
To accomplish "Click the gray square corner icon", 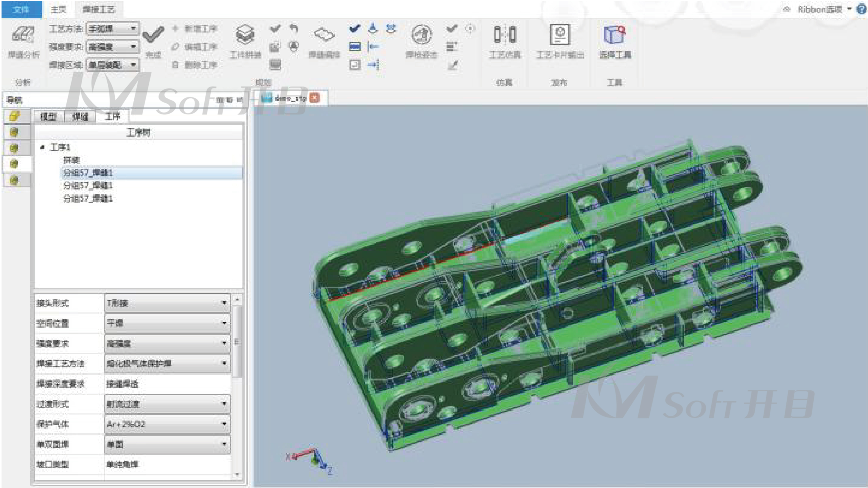I will [354, 65].
